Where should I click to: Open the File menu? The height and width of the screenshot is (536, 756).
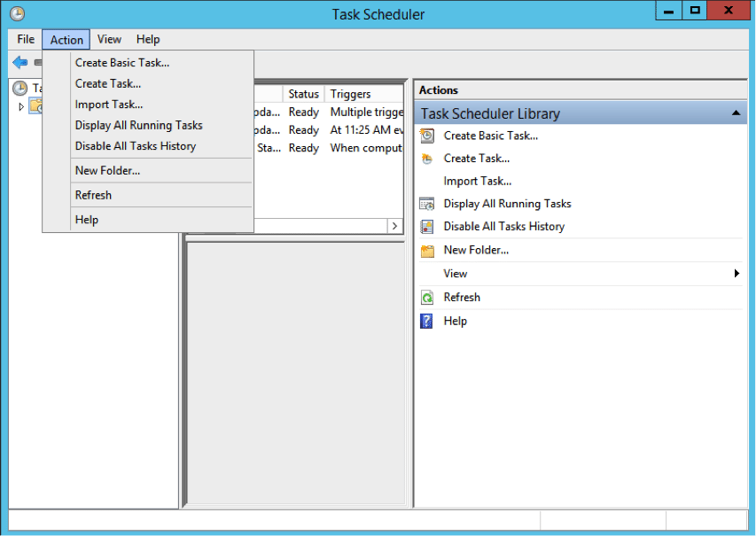point(26,39)
